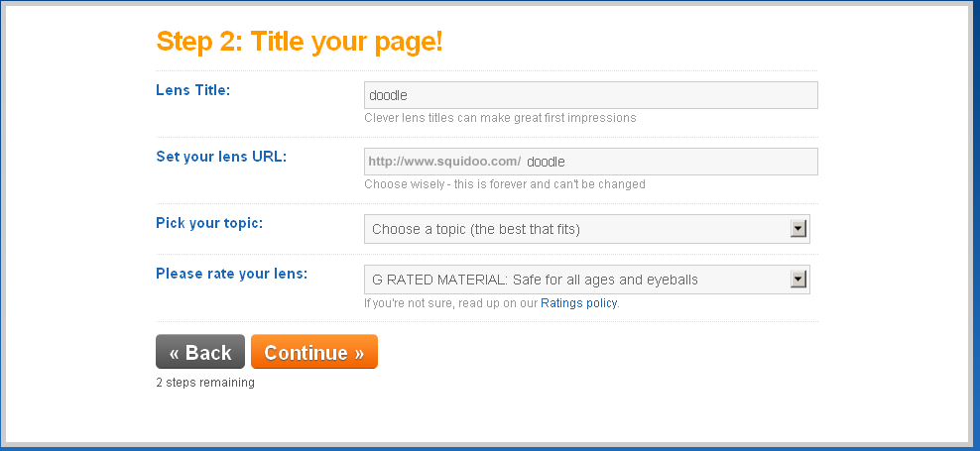The height and width of the screenshot is (451, 980).
Task: Click the "Clever lens titles" hint text
Action: [500, 118]
